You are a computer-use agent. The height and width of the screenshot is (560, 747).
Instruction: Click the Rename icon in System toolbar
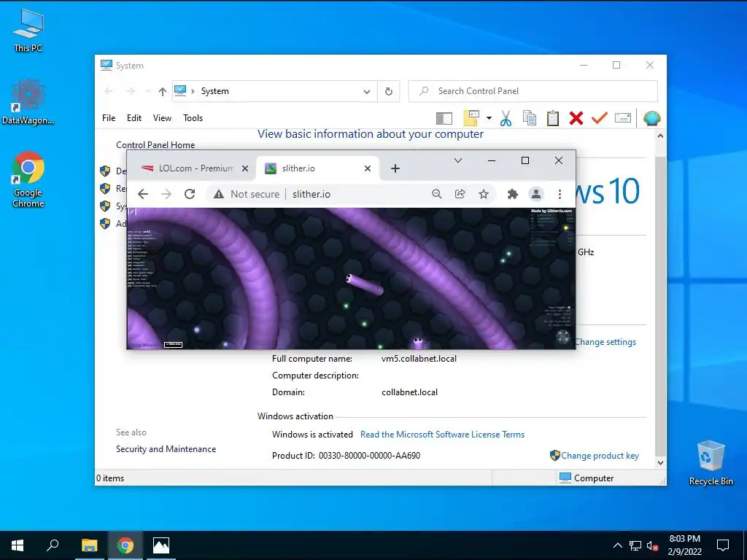623,117
